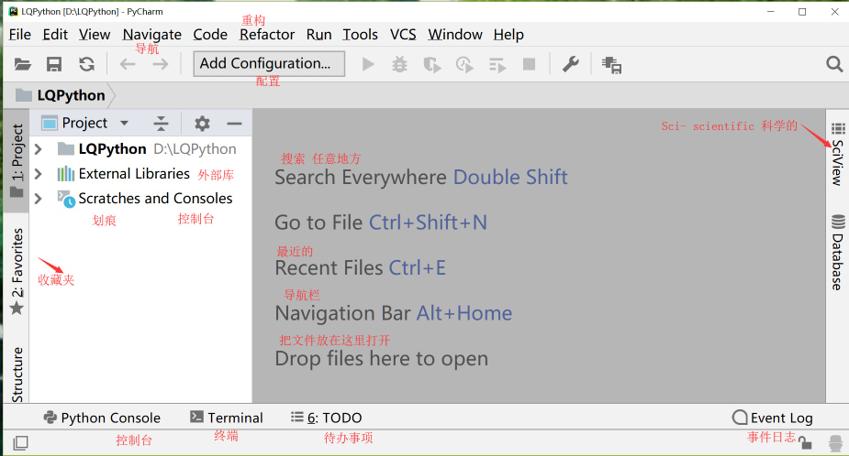Viewport: 849px width, 456px height.
Task: Open the Code menu
Action: (x=210, y=35)
